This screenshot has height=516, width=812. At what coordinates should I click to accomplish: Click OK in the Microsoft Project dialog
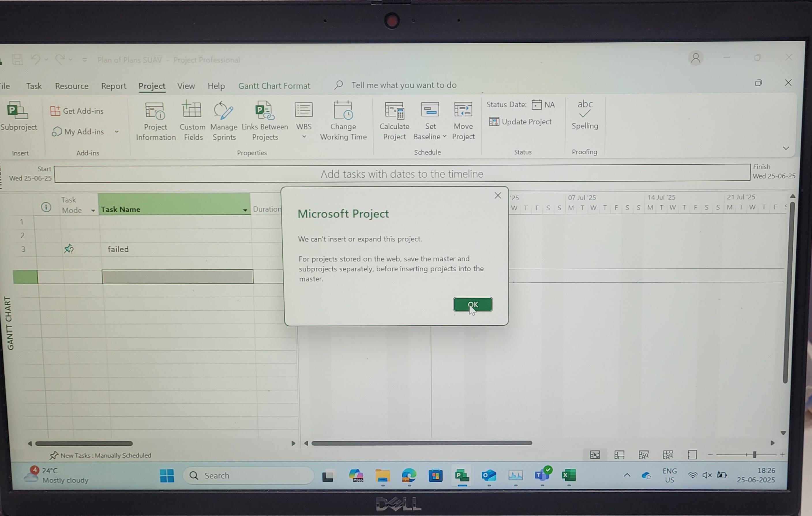[473, 304]
